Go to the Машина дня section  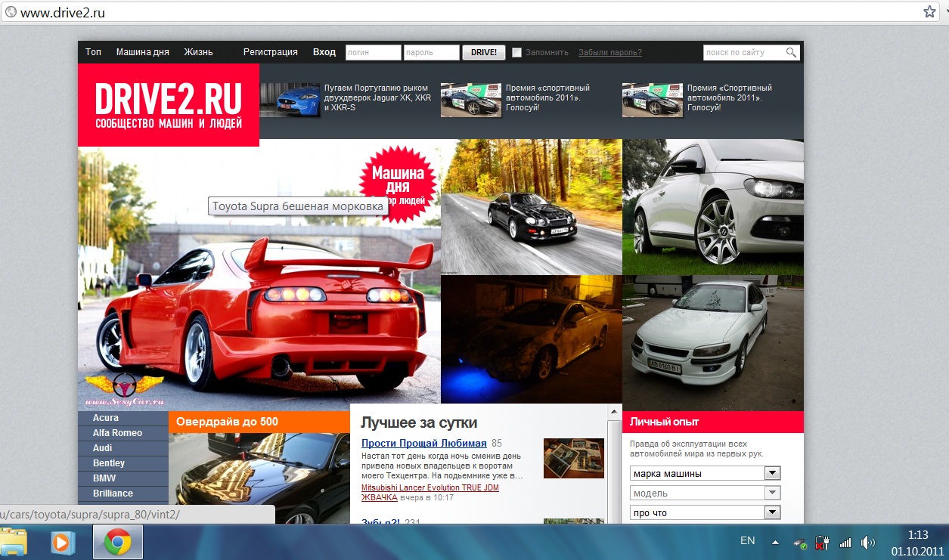pos(143,52)
